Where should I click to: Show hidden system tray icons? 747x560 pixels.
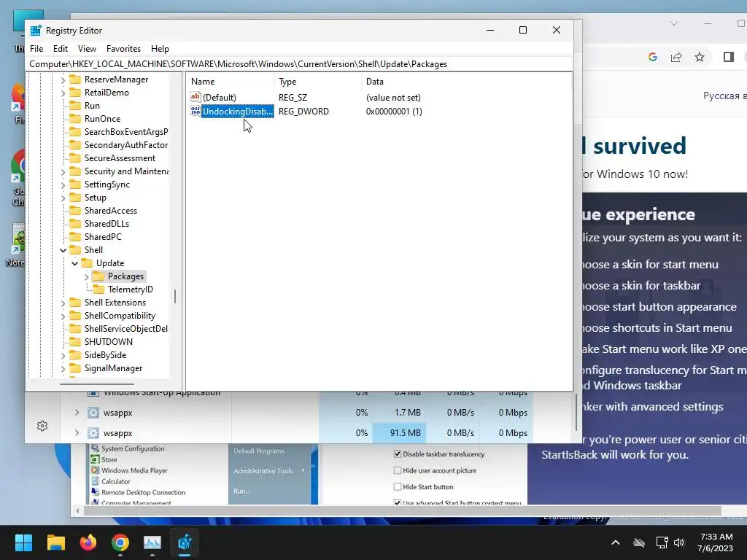click(616, 542)
